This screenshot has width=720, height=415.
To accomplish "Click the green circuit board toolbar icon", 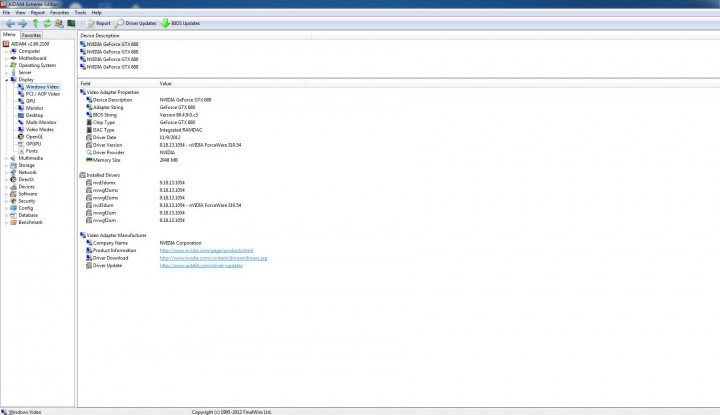I will coord(71,23).
